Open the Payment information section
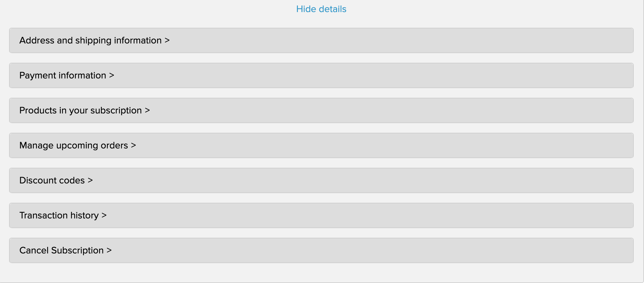The width and height of the screenshot is (644, 283). 63,75
